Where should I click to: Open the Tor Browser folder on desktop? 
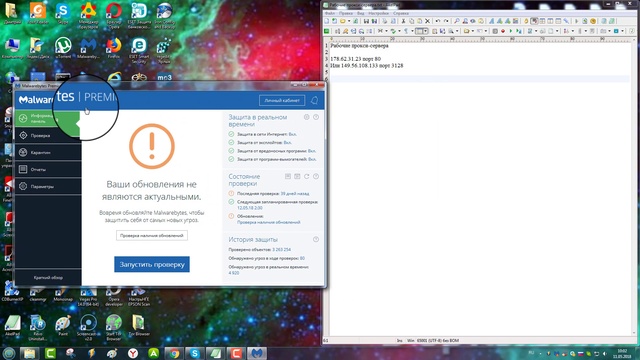(138, 325)
